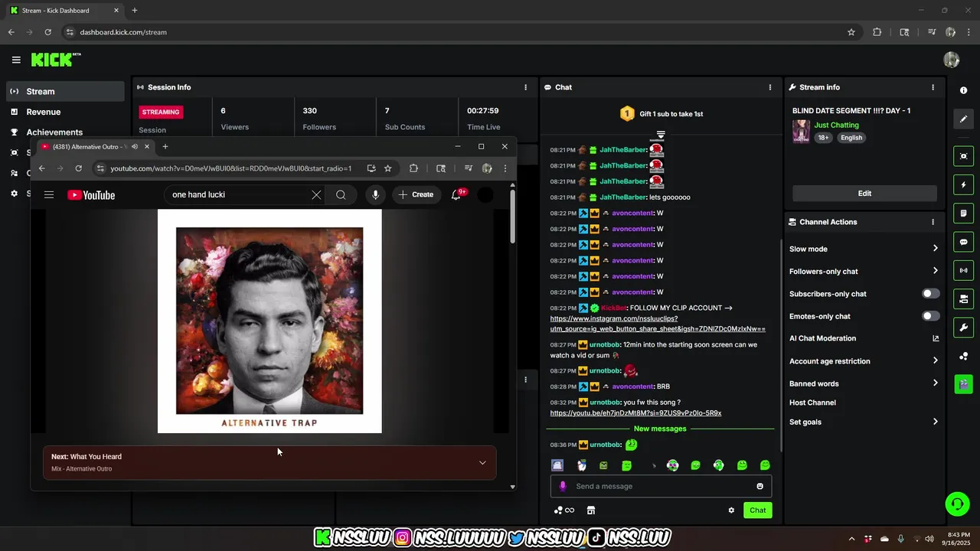Click the purple microphone in chat input
The image size is (980, 551).
pyautogui.click(x=563, y=486)
